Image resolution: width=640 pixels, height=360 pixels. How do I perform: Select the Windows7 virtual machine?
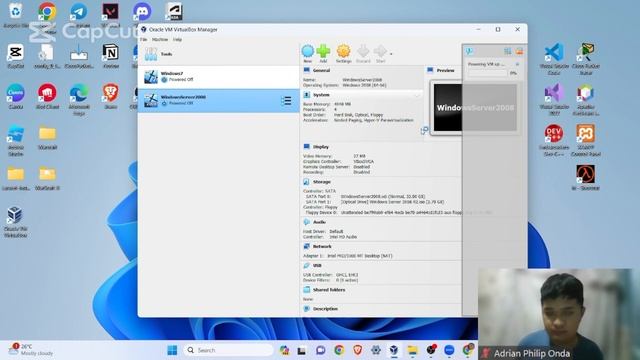219,77
